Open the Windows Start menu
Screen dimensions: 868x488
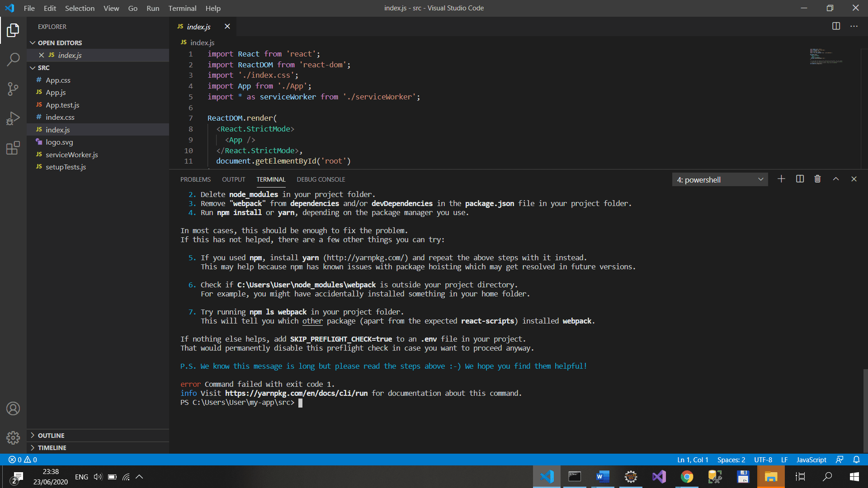pyautogui.click(x=854, y=477)
